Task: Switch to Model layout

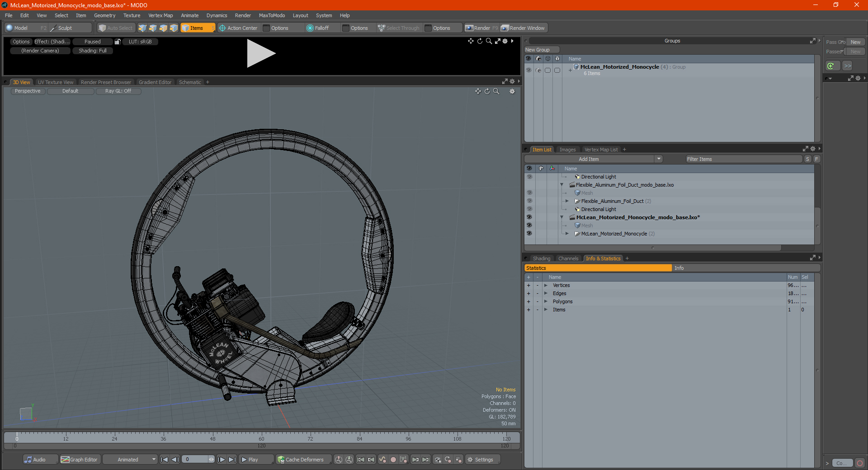Action: pos(26,28)
